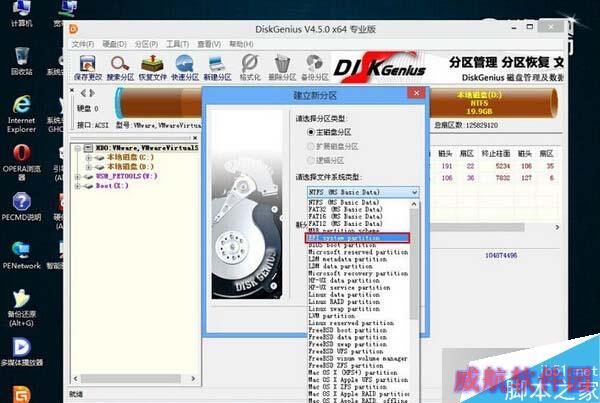Open the 计算机 desktop icon
The height and width of the screenshot is (403, 600).
point(21,14)
